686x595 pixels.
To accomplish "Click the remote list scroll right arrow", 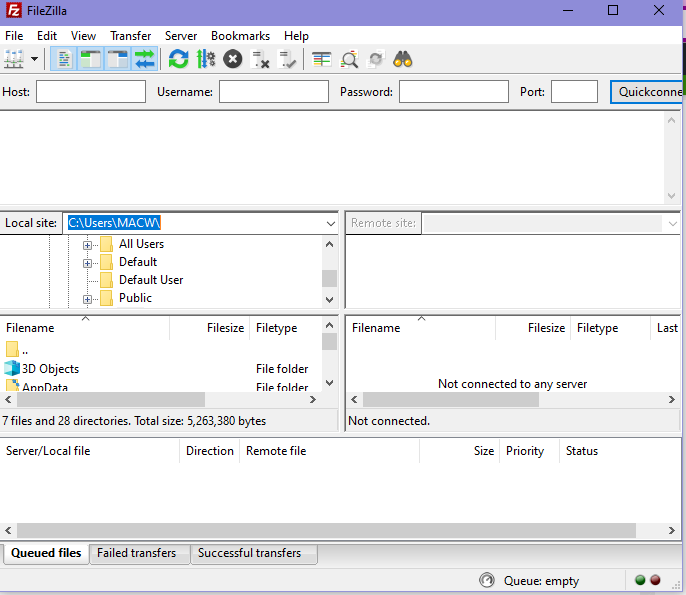I will (x=672, y=399).
